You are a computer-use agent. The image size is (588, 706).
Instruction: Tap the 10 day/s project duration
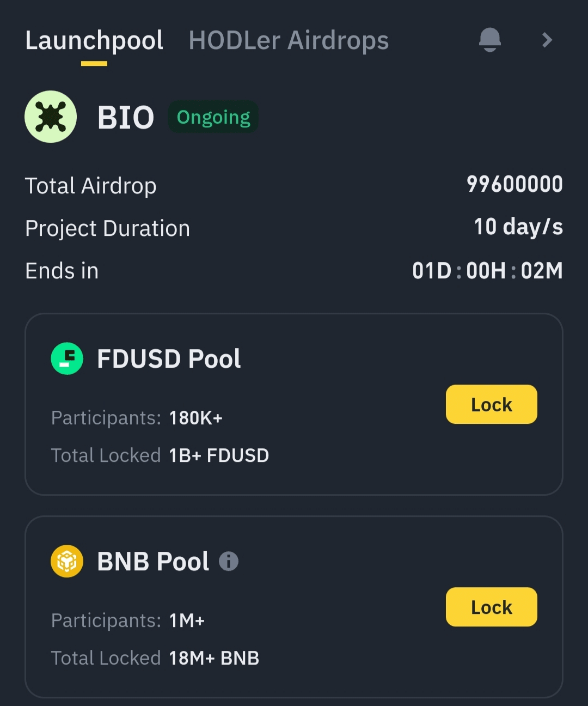tap(518, 227)
